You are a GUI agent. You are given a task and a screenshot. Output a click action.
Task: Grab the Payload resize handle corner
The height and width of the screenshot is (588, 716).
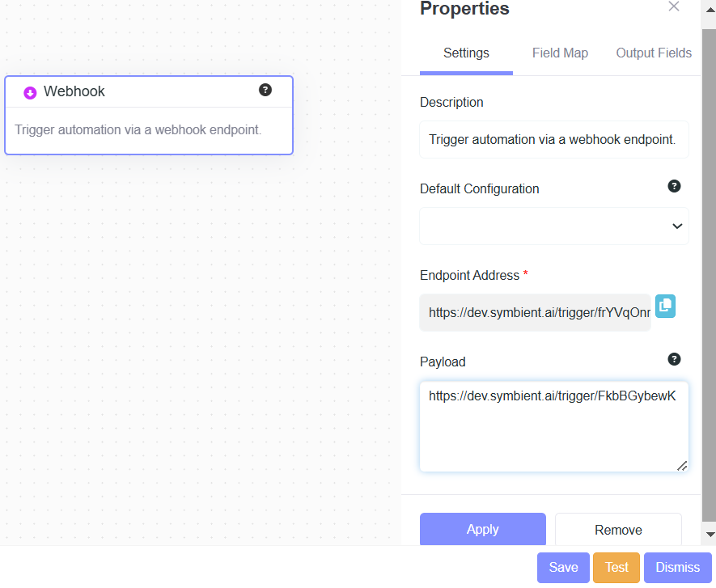coord(682,466)
